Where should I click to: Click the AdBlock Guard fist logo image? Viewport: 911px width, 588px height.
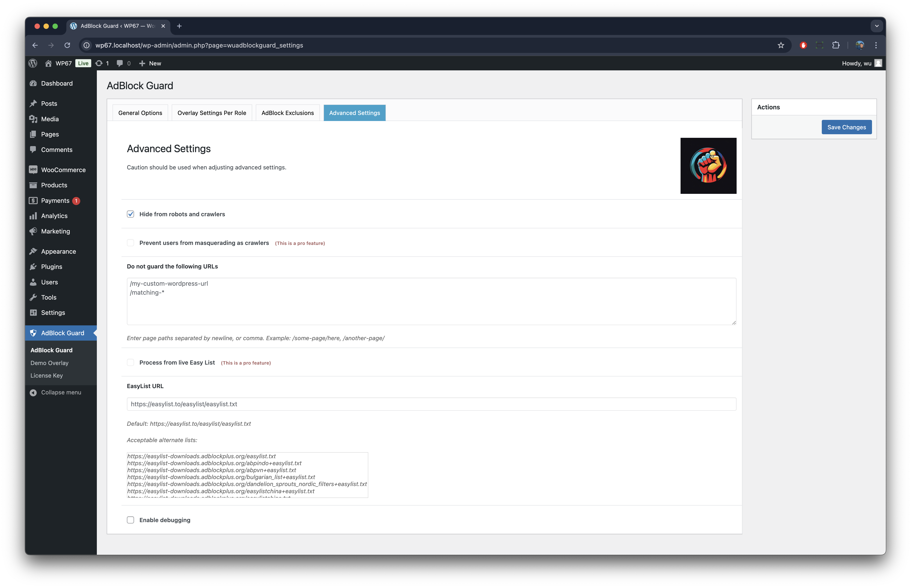click(x=708, y=166)
